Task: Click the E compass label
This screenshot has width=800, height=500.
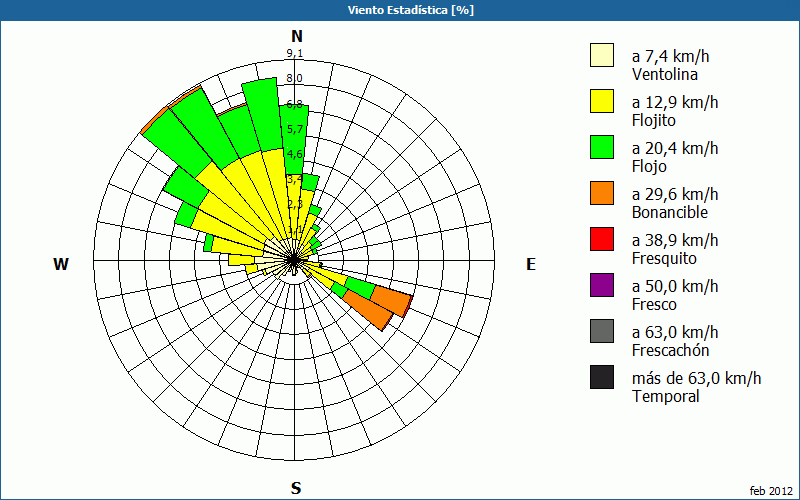Action: (531, 264)
